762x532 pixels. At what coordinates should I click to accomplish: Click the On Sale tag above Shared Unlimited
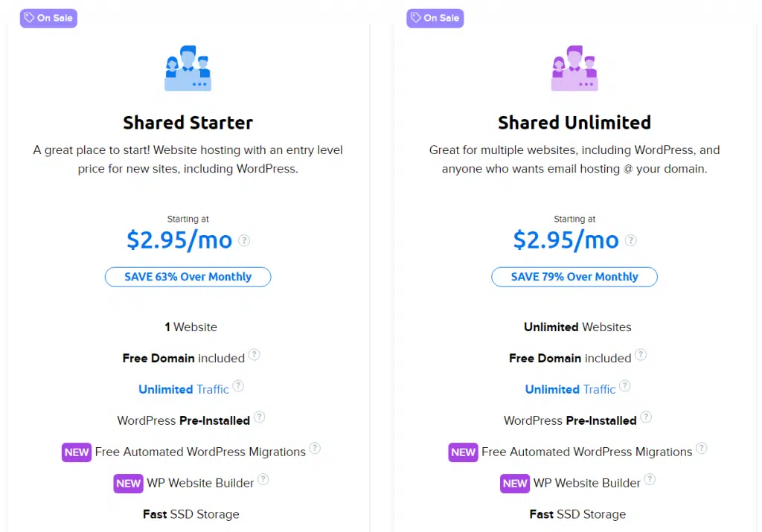point(435,19)
